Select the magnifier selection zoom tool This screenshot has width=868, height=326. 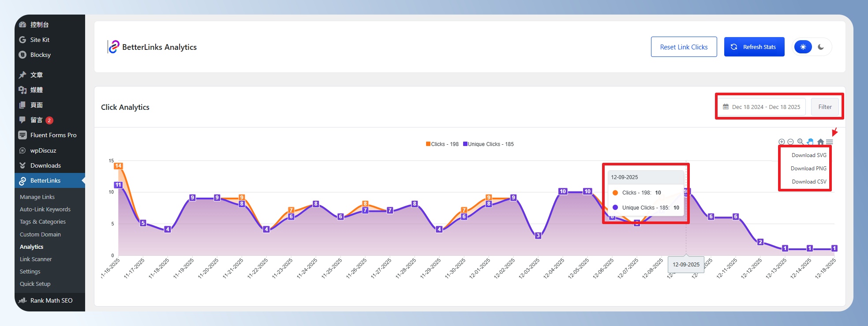[800, 142]
